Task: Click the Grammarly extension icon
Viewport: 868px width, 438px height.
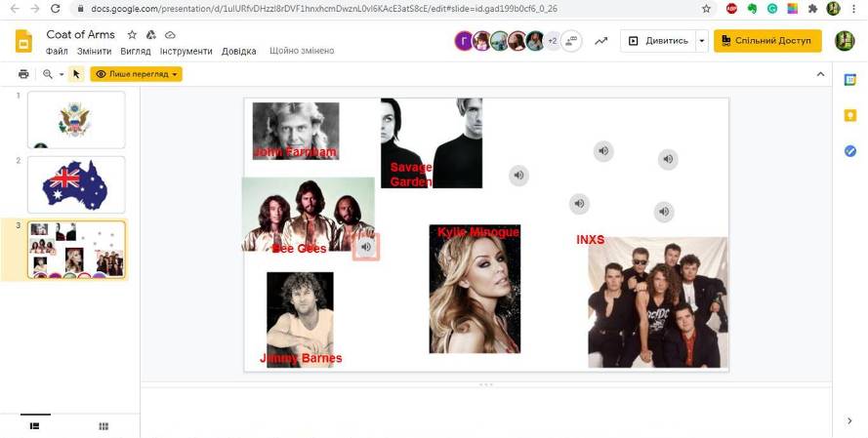Action: [x=772, y=9]
